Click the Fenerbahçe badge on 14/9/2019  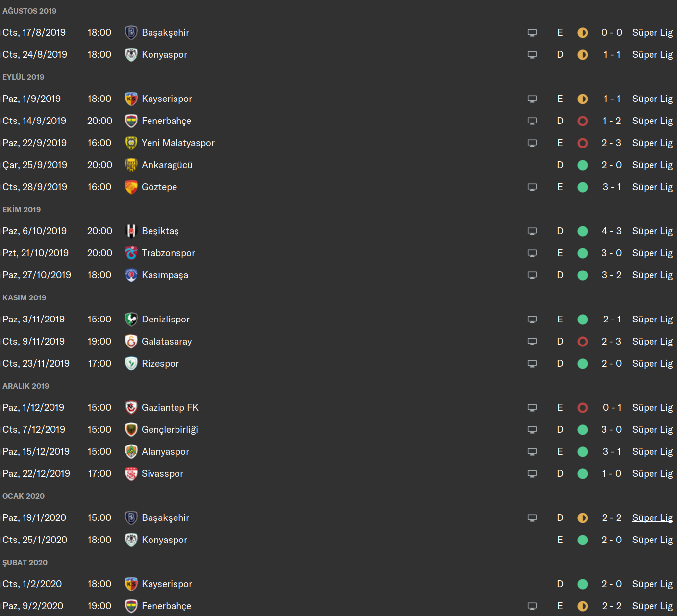pos(131,121)
